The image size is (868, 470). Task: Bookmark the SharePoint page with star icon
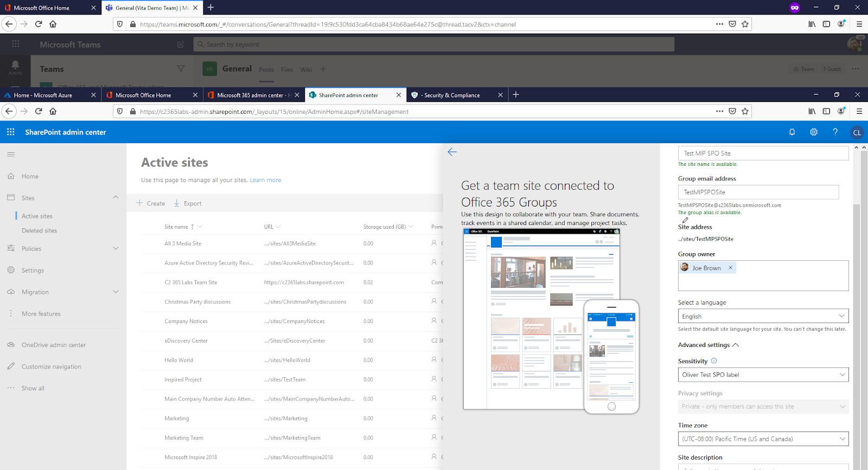(745, 111)
